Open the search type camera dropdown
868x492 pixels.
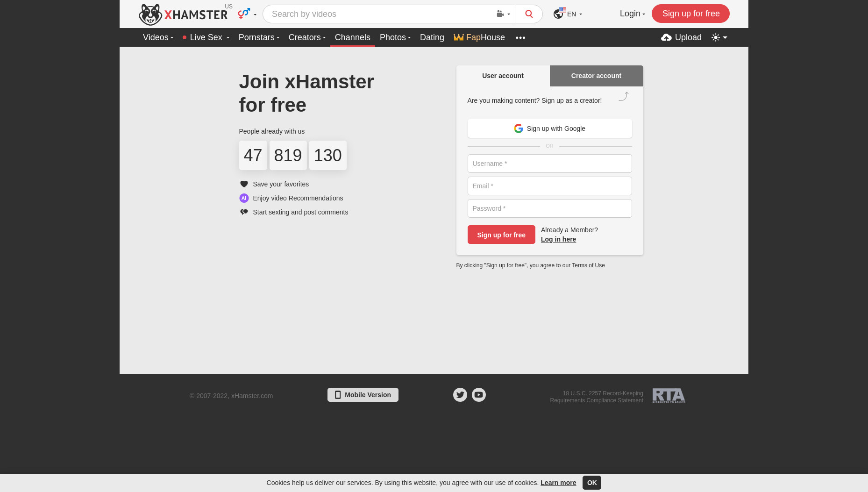[503, 14]
